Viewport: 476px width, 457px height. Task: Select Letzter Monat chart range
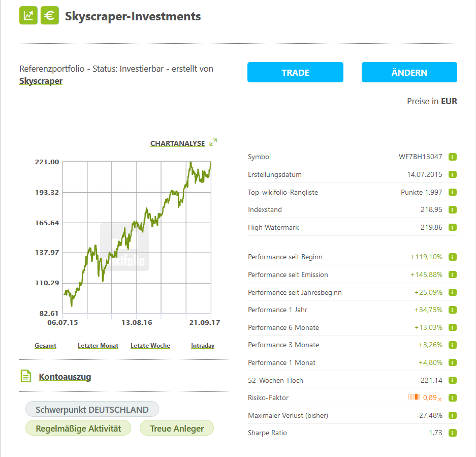pyautogui.click(x=98, y=346)
